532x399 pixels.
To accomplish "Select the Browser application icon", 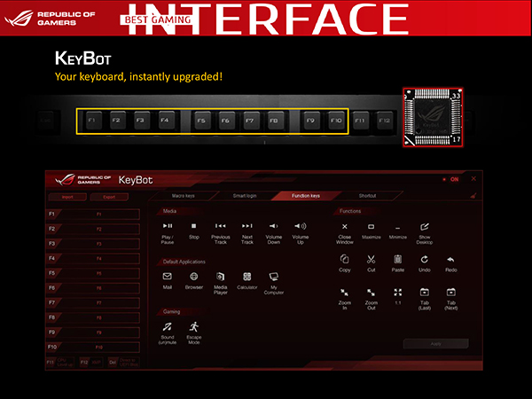I will pyautogui.click(x=193, y=277).
